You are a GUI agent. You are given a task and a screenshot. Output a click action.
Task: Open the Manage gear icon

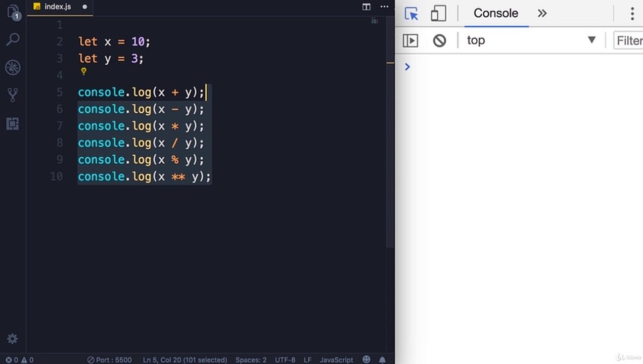13,339
